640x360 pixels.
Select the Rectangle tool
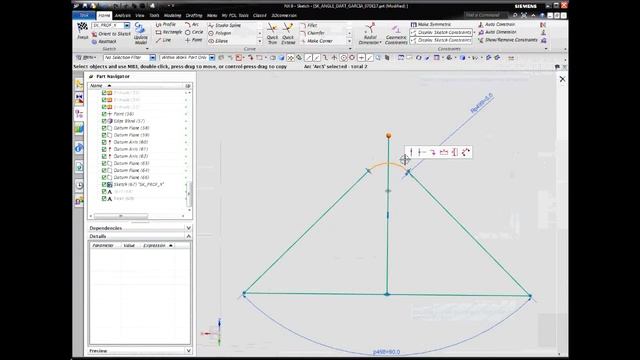pos(169,32)
